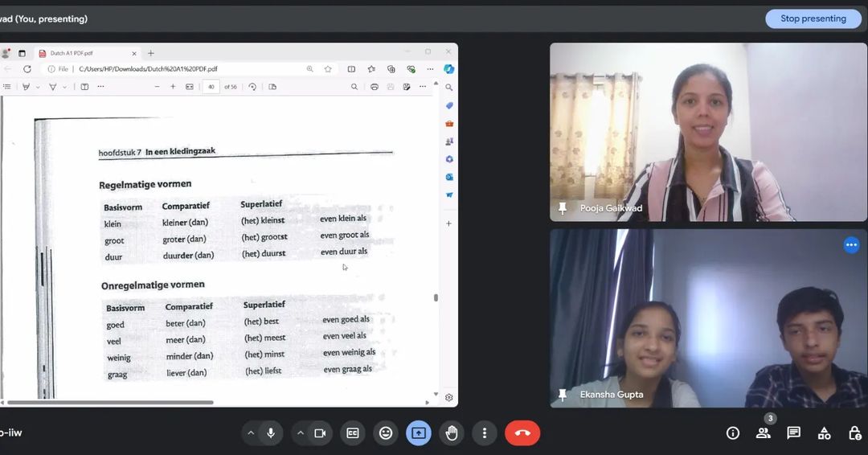Zoom in the PDF with plus
The height and width of the screenshot is (455, 868).
click(174, 87)
